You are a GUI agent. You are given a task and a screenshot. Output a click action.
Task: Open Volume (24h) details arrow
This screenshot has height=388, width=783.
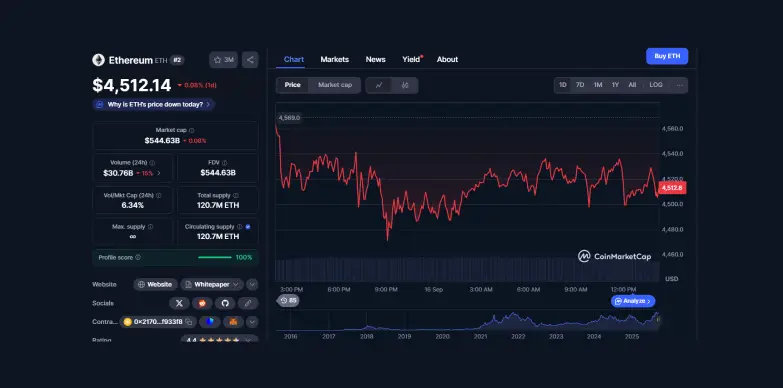(x=159, y=173)
